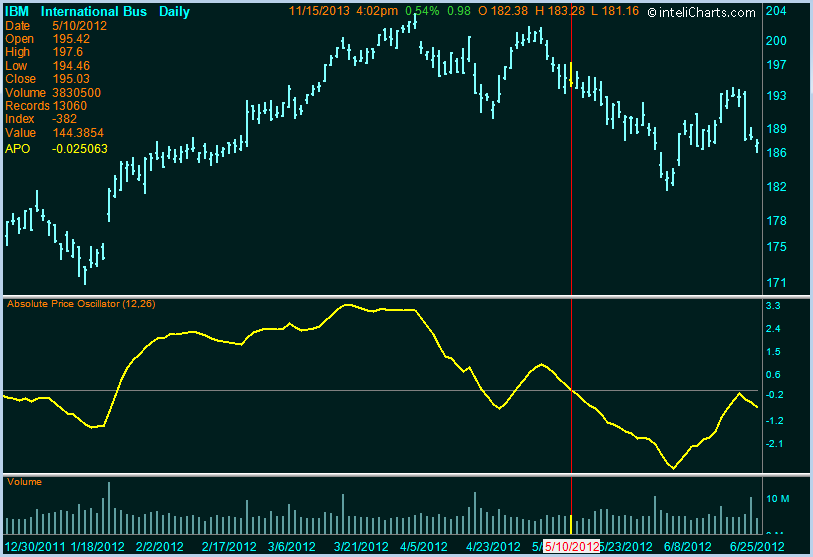Viewport: 813px width, 557px height.
Task: Click the yellow highlighted price bar at cursor
Action: click(x=571, y=74)
